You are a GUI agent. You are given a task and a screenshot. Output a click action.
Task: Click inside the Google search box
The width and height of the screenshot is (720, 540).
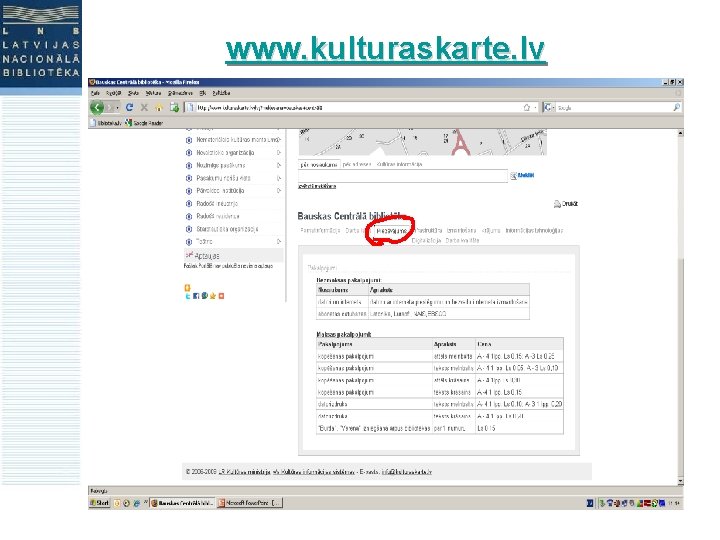[614, 107]
